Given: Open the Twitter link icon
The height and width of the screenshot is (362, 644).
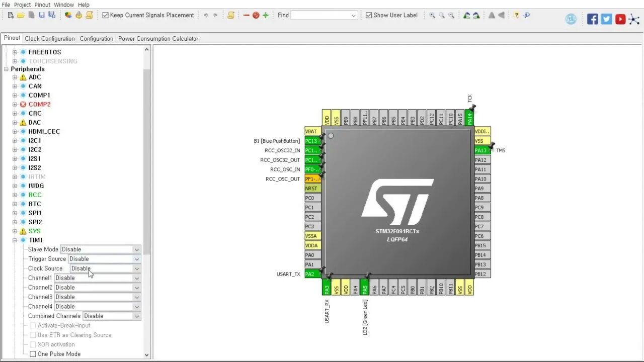Looking at the screenshot, I should point(607,19).
